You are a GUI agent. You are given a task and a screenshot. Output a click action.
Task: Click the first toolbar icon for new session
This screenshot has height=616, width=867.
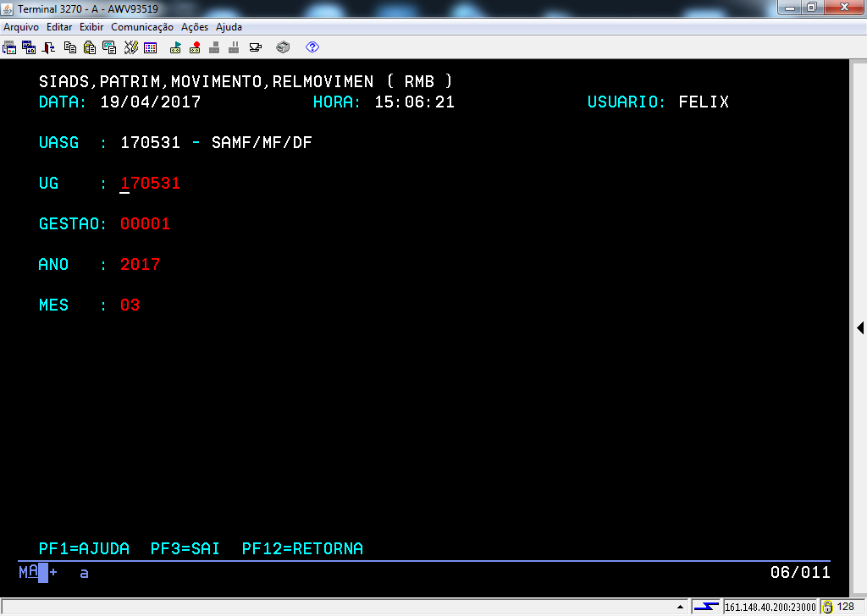click(x=9, y=47)
